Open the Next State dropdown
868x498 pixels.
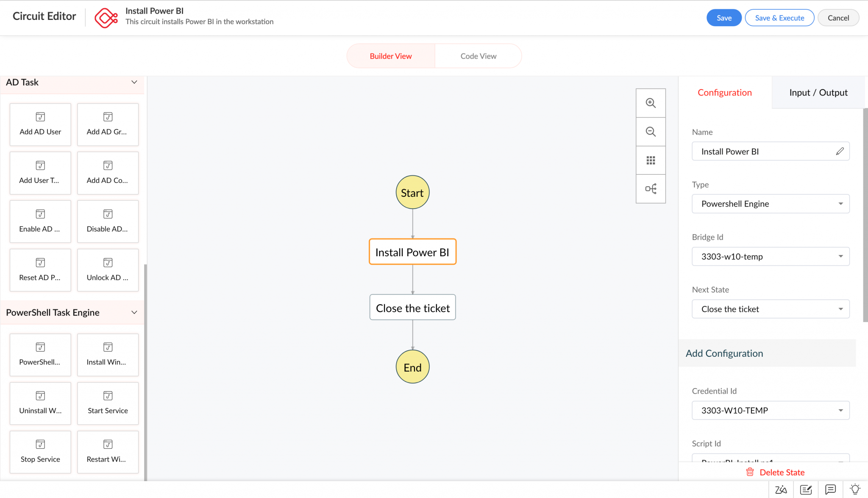771,309
